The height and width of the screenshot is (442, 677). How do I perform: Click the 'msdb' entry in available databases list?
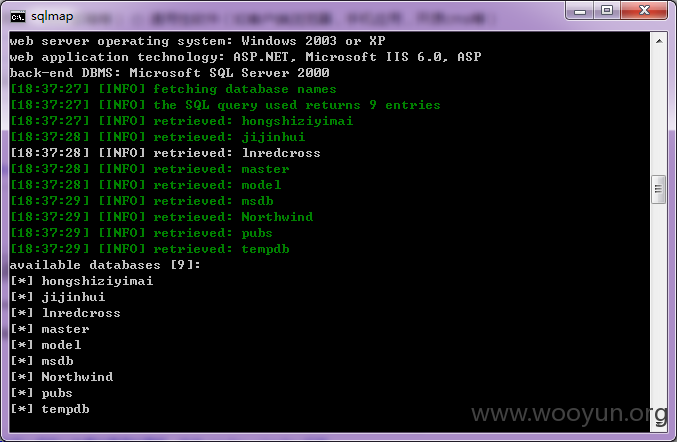(42, 361)
